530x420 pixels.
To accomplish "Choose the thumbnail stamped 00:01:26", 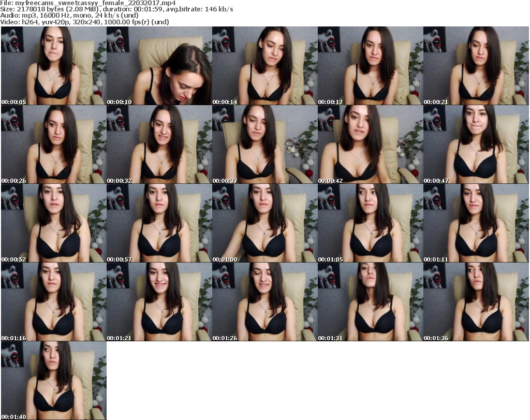I will click(x=264, y=301).
